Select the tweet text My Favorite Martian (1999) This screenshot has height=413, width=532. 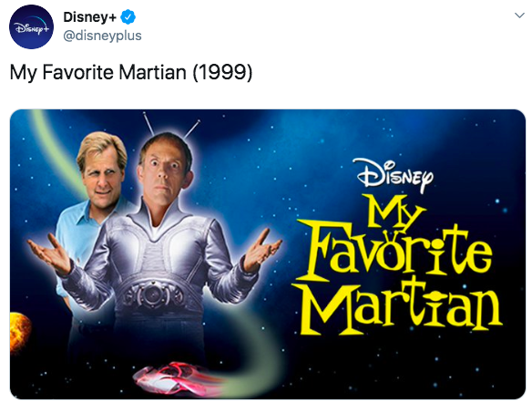coord(131,72)
